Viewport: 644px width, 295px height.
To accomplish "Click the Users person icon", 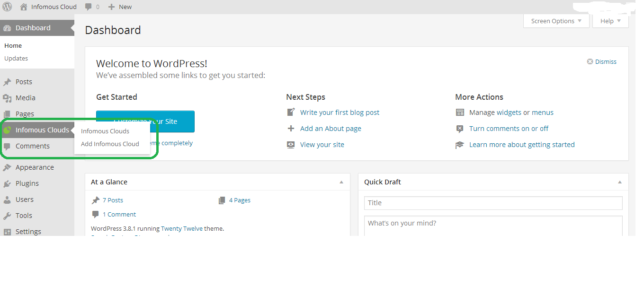I will click(7, 200).
